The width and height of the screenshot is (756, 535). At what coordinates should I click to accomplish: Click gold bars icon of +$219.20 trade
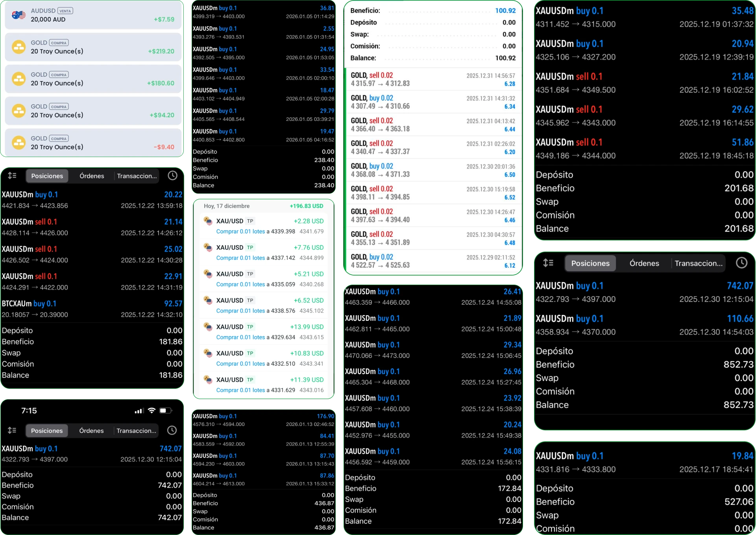click(x=18, y=47)
